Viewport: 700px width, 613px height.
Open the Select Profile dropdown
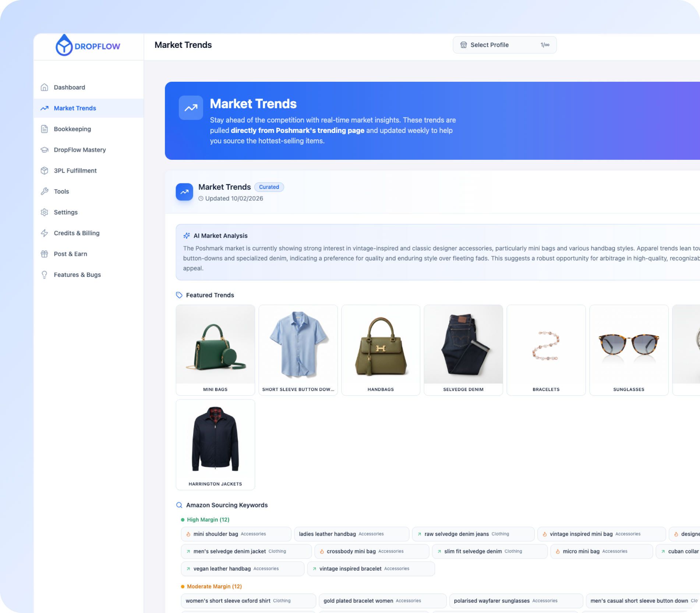504,45
